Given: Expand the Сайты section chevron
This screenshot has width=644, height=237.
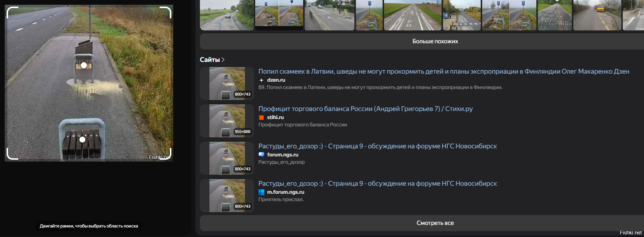Looking at the screenshot, I should tap(223, 60).
